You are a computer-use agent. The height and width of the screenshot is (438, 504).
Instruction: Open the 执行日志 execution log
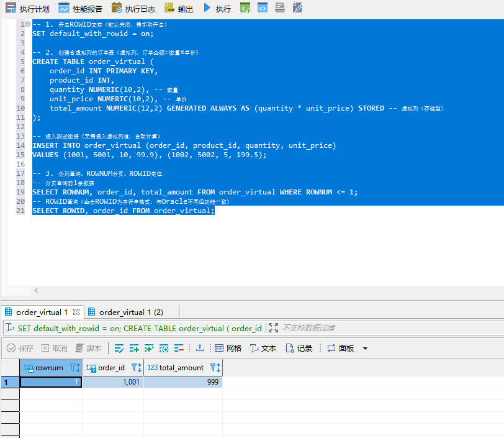click(133, 8)
